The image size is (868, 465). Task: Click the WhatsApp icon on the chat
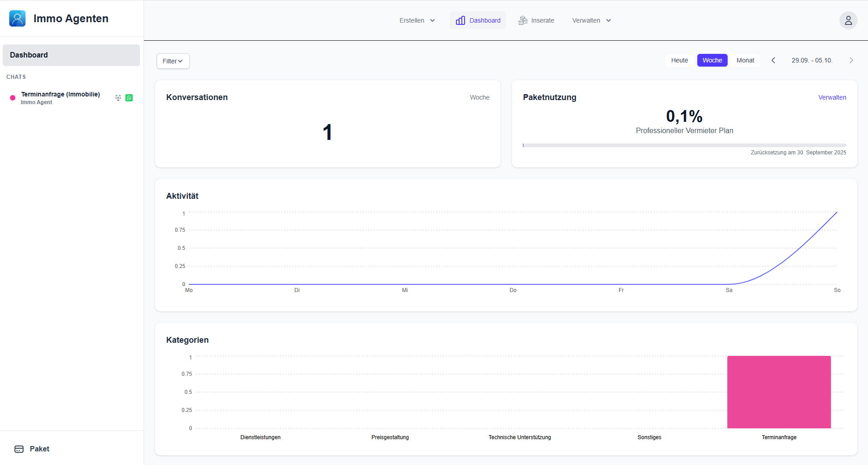(129, 98)
